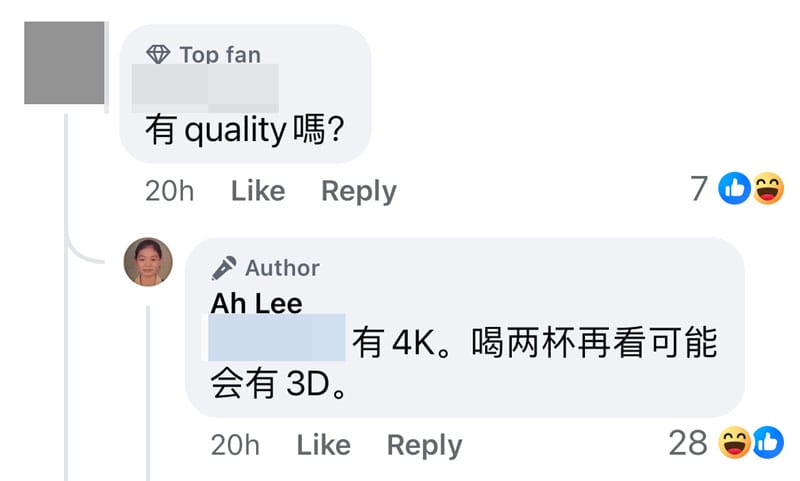Open the 20h timestamp on first comment
Image resolution: width=800 pixels, height=481 pixels.
[169, 191]
